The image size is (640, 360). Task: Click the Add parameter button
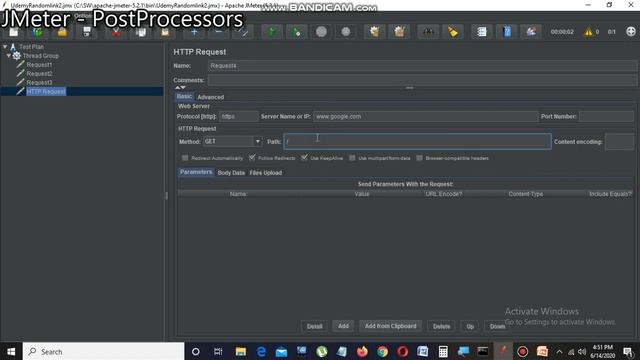click(x=343, y=326)
